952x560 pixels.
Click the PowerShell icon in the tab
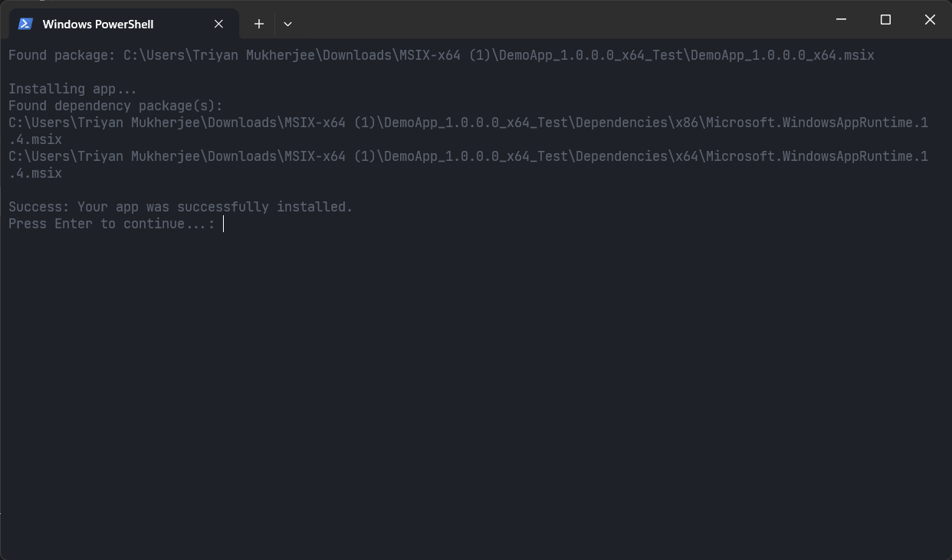(x=25, y=24)
